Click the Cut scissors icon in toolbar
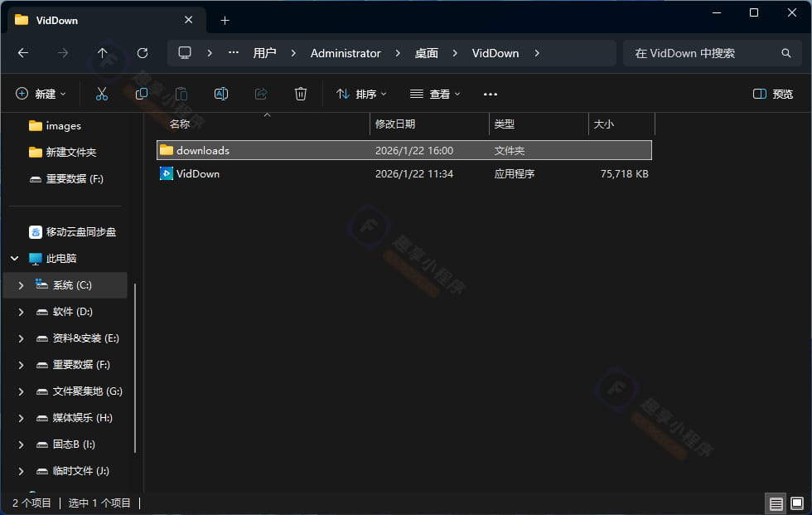 click(x=102, y=94)
